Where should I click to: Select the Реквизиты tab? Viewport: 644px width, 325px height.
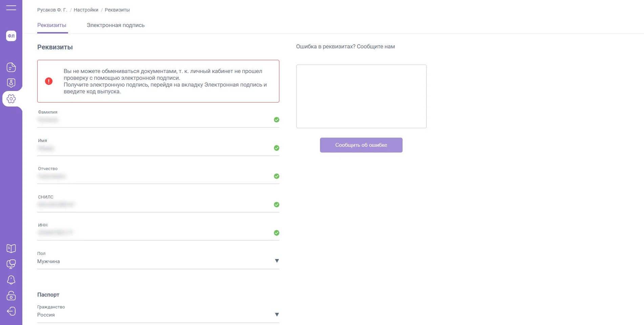pos(52,25)
